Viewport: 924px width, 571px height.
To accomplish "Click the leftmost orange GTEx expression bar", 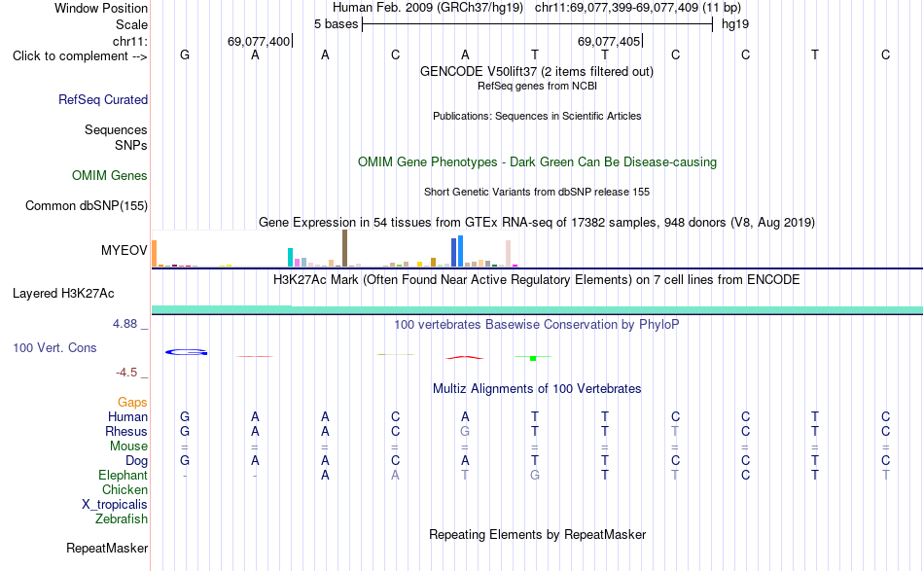I will (x=155, y=253).
